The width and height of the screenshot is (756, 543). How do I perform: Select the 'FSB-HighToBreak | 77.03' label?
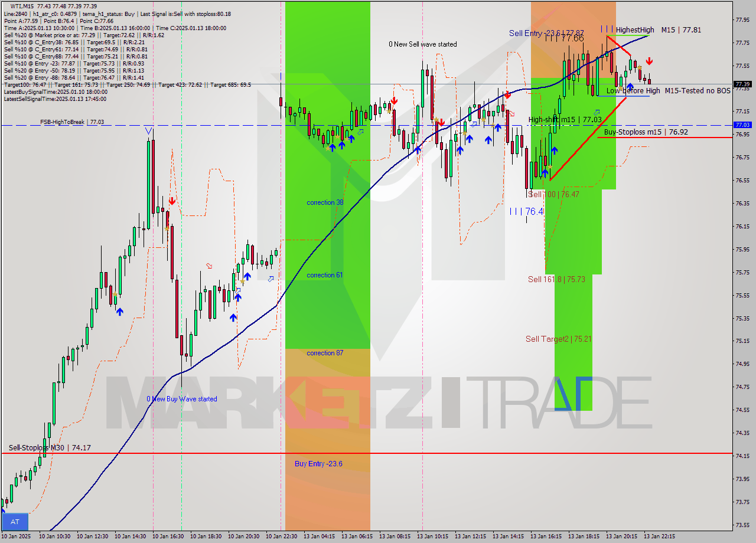(72, 122)
